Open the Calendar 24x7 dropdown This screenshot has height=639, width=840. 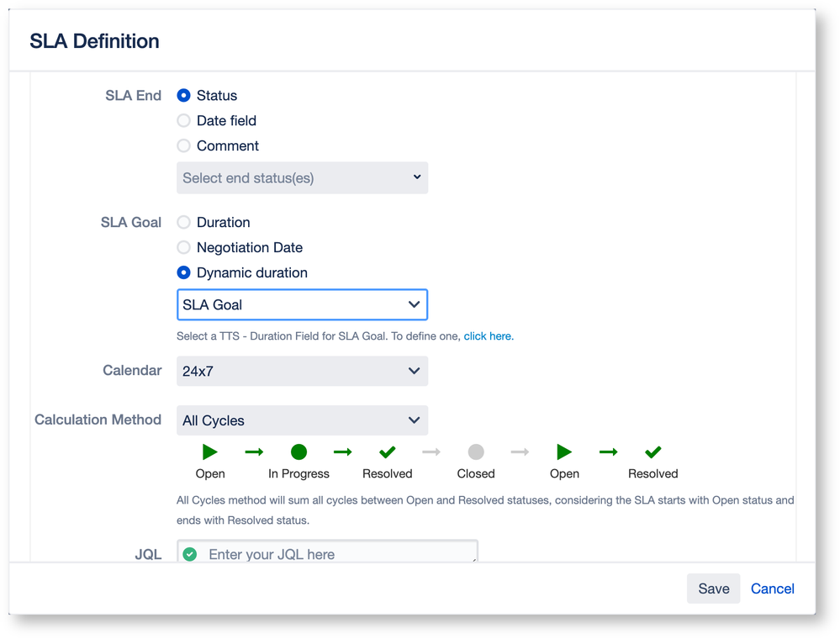coord(302,371)
